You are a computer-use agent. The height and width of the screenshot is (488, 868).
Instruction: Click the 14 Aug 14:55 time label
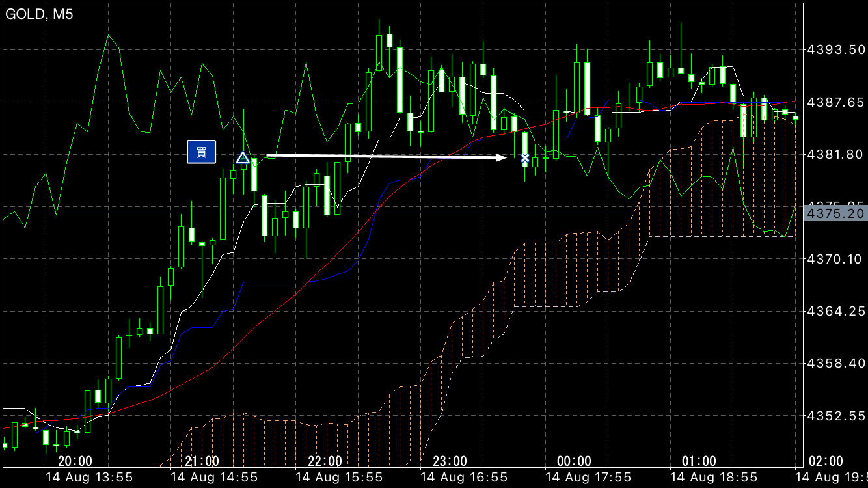[214, 478]
